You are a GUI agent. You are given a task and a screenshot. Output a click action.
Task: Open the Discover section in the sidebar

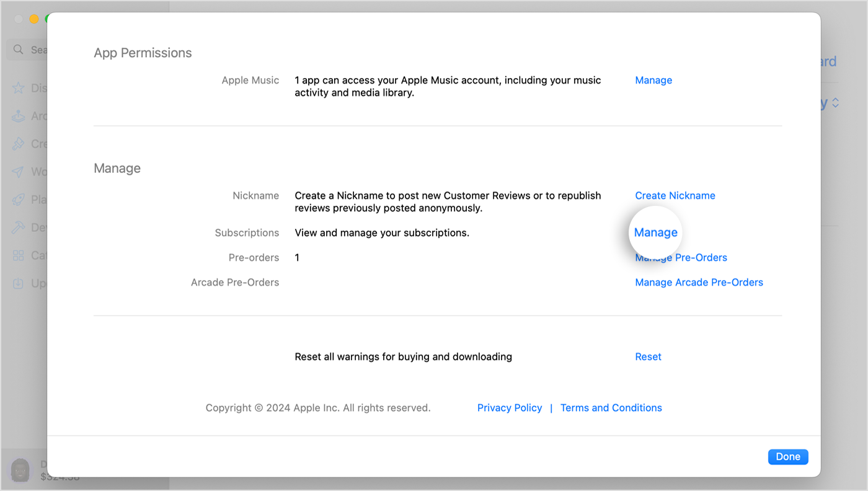19,87
